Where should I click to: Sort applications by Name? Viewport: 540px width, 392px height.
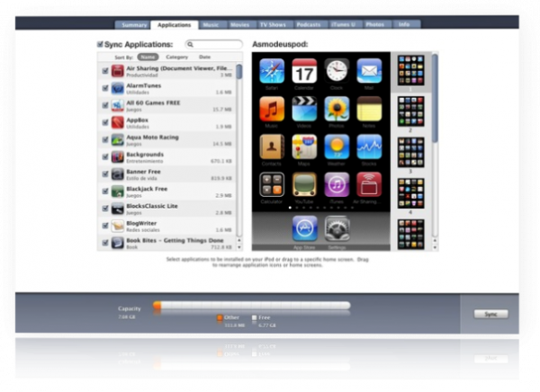point(148,57)
